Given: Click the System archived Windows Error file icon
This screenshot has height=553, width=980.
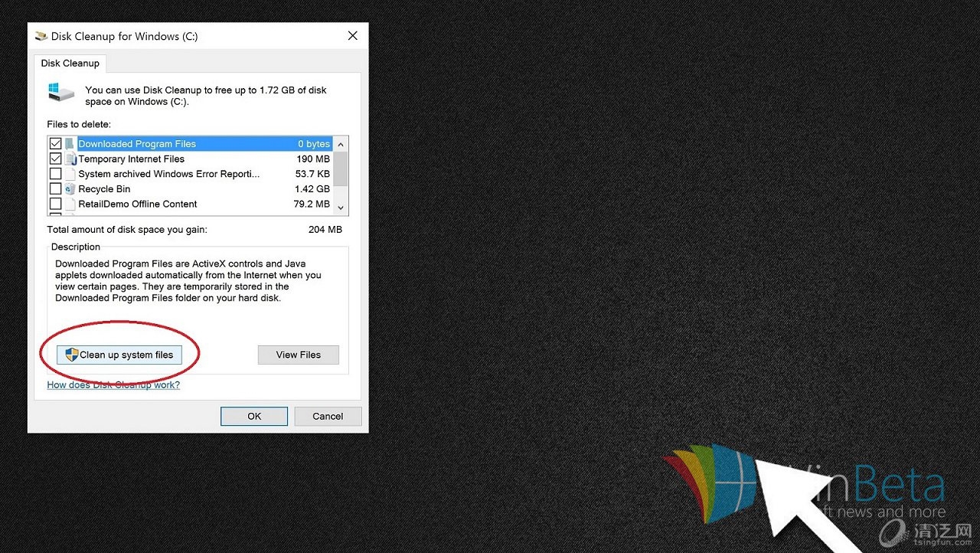Looking at the screenshot, I should point(70,174).
